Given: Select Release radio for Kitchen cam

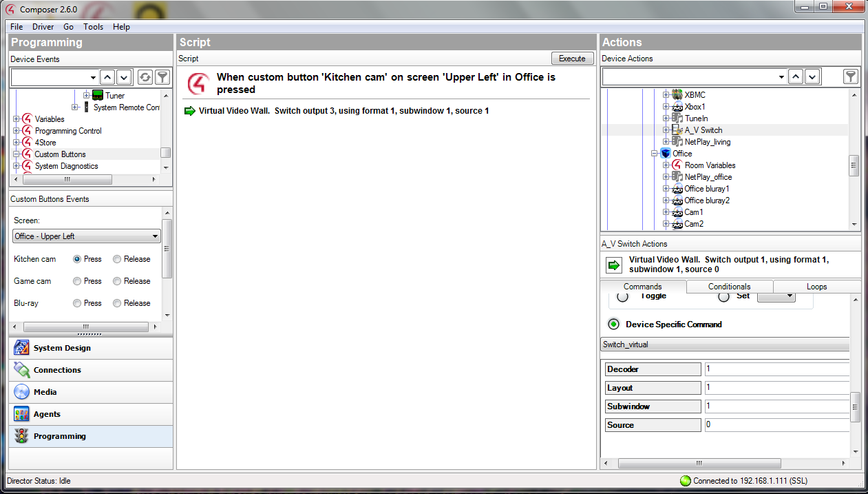Looking at the screenshot, I should click(x=118, y=259).
